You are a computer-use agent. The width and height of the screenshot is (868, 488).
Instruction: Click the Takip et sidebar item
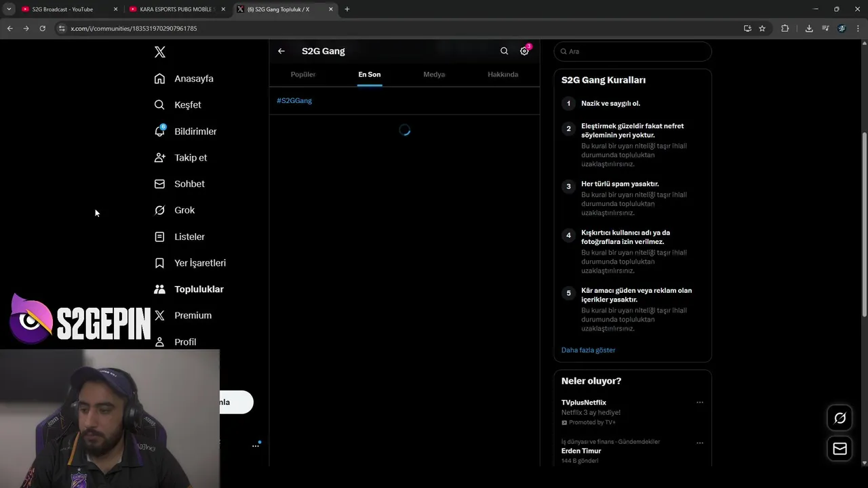click(180, 158)
